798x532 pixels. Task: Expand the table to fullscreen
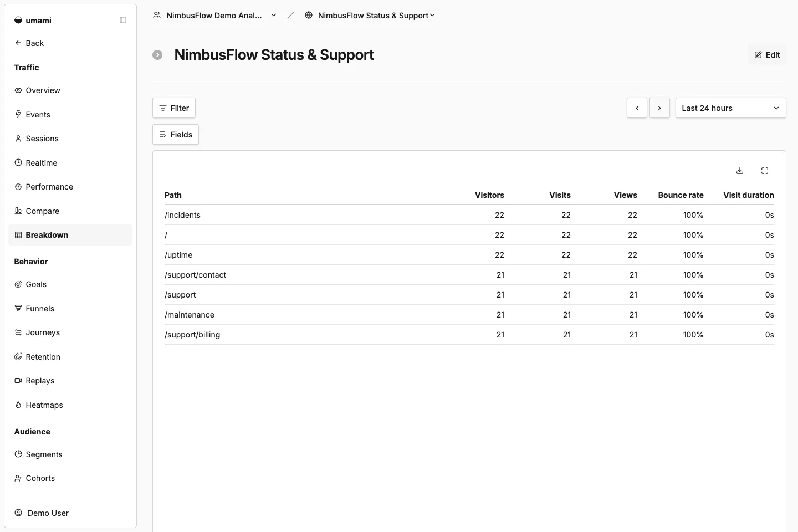coord(765,171)
